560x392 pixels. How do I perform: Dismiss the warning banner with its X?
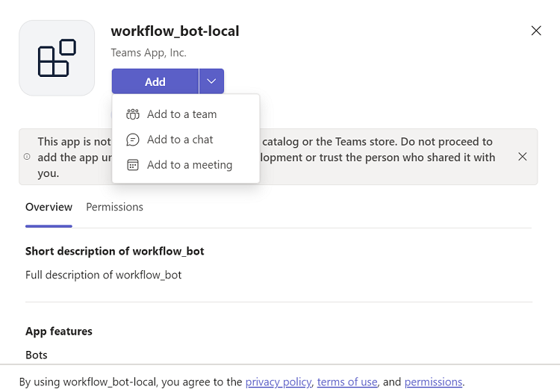tap(523, 156)
